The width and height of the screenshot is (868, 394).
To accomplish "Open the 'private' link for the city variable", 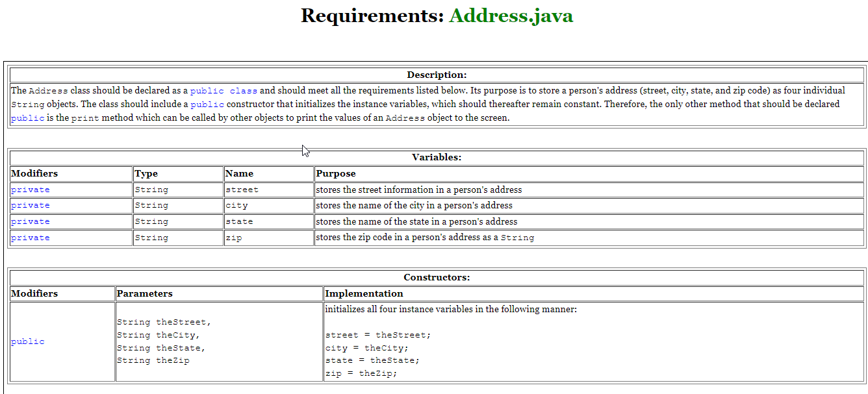I will tap(30, 205).
